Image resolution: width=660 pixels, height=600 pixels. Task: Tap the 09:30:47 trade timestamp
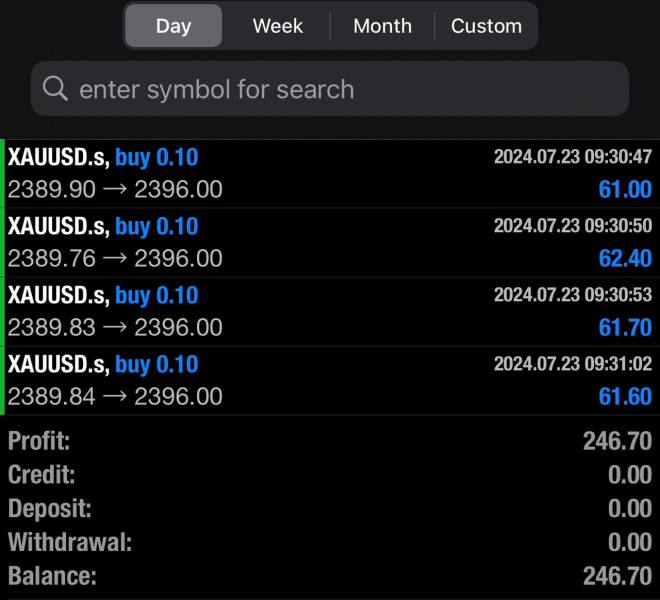point(572,157)
